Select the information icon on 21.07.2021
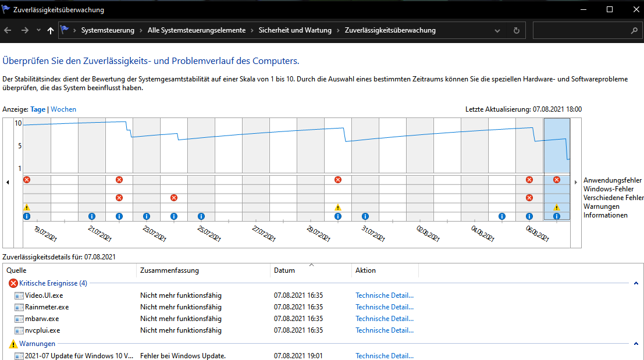 [x=91, y=216]
